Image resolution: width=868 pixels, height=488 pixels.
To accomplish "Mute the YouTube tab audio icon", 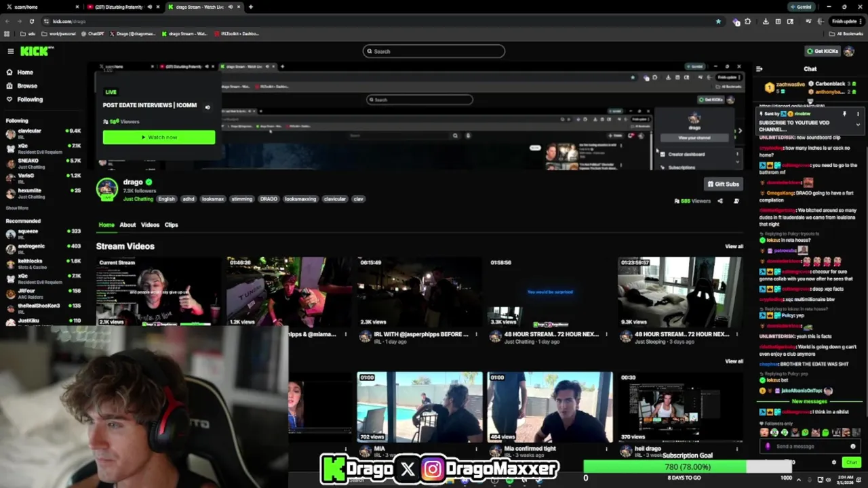I will [x=149, y=7].
